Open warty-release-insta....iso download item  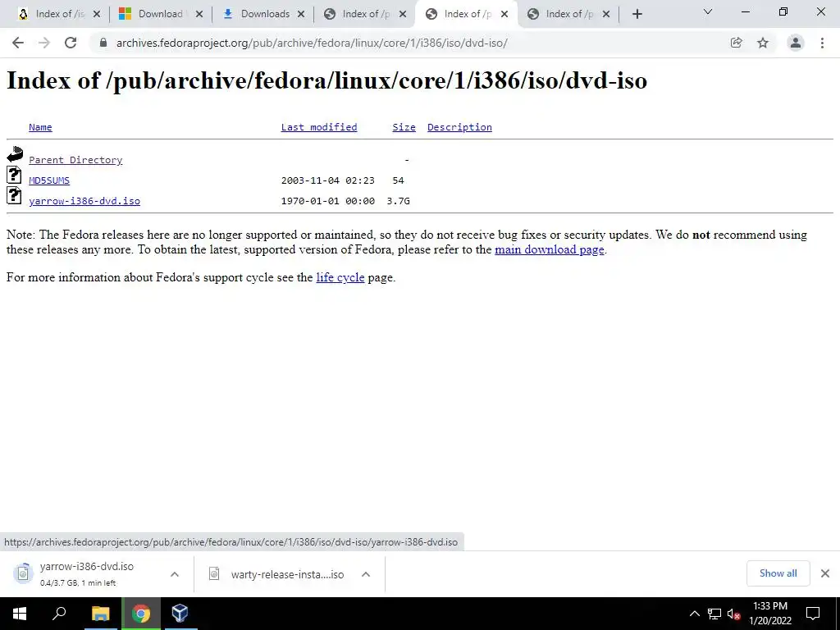point(277,574)
